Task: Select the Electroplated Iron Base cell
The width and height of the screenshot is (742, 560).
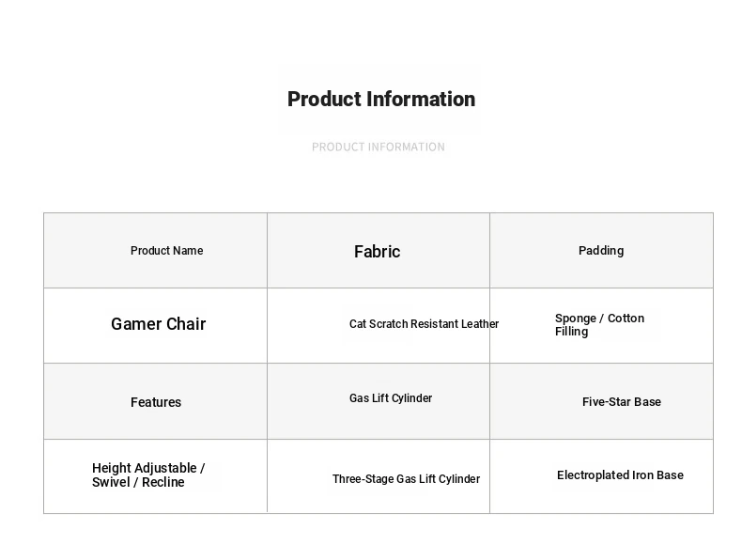Action: coord(601,476)
